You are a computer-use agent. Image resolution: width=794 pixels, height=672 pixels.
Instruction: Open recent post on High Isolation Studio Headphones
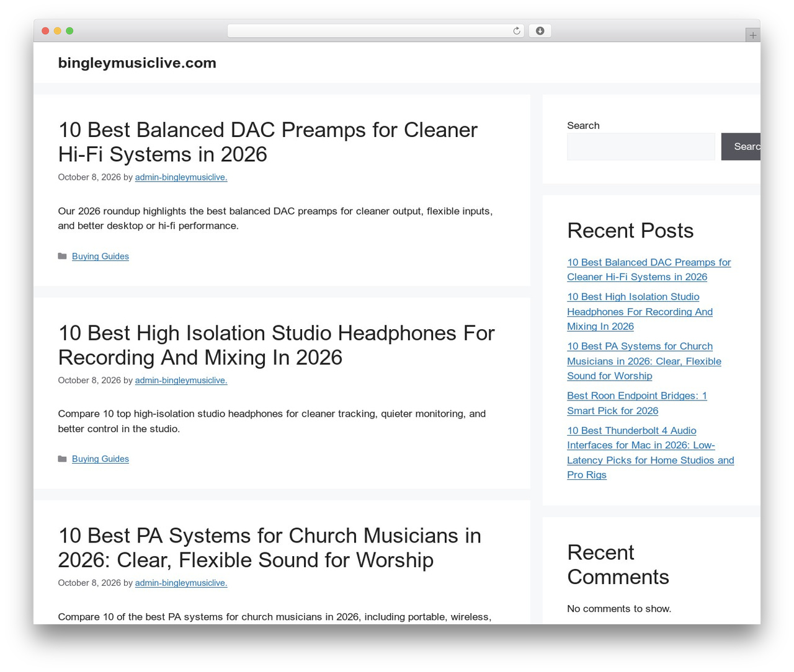(x=640, y=312)
